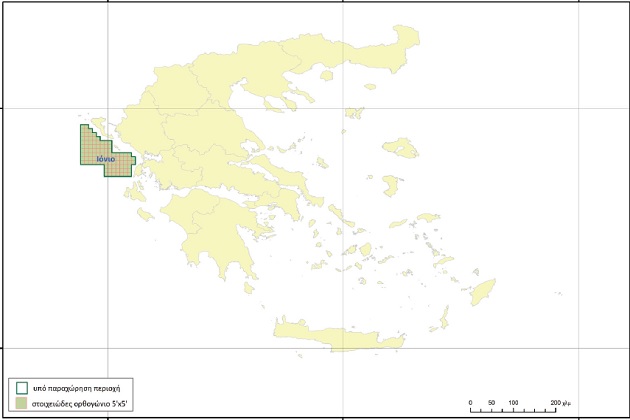Image resolution: width=630 pixels, height=420 pixels.
Task: Click the island of Crete on the map
Action: coord(340,334)
